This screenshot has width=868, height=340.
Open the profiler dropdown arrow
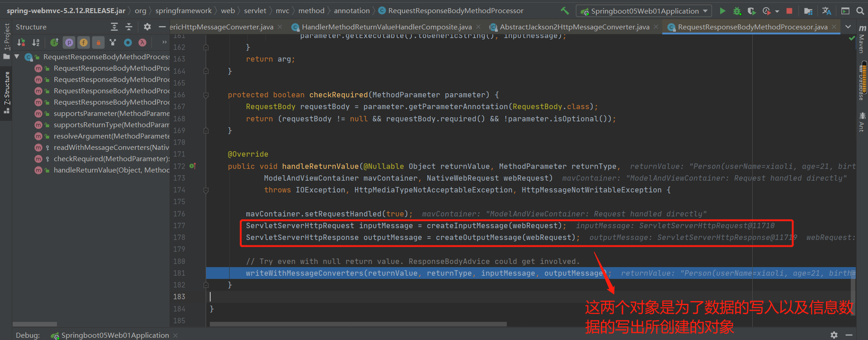(x=777, y=11)
